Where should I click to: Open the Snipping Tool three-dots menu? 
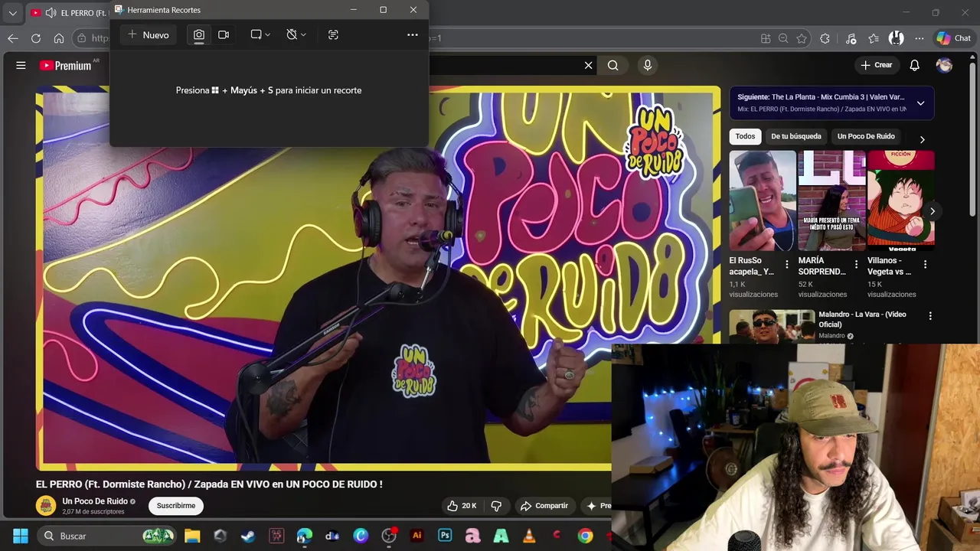click(413, 34)
